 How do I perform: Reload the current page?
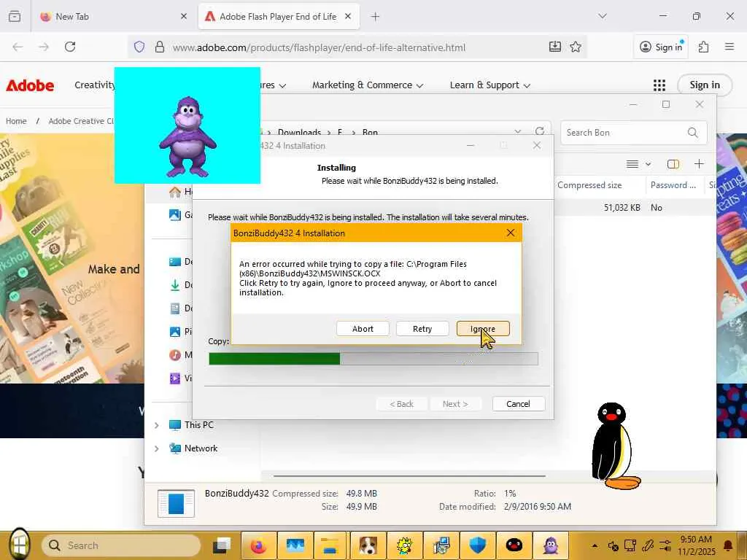[70, 47]
